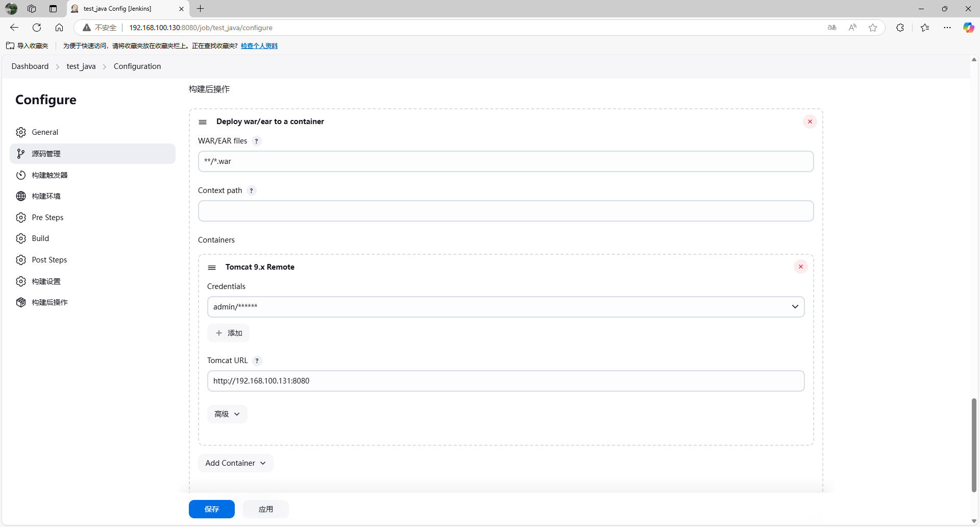The image size is (980, 527).
Task: Select 构建触发器 in the sidebar
Action: tap(50, 175)
